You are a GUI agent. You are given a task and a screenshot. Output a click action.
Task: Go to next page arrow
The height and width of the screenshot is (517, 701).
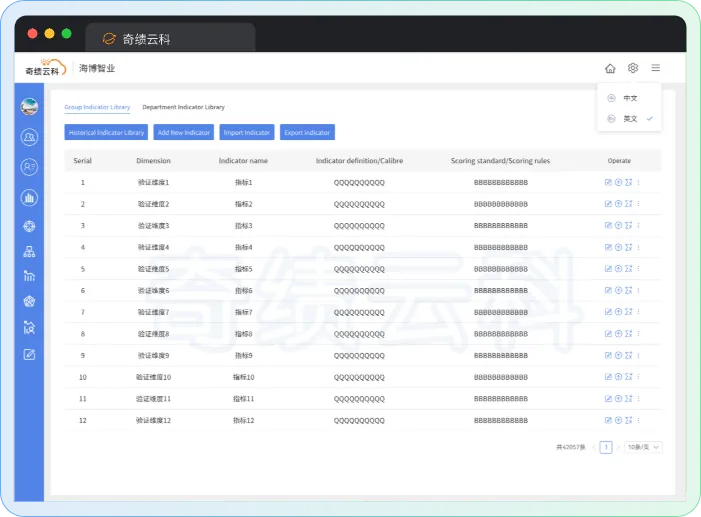[618, 447]
